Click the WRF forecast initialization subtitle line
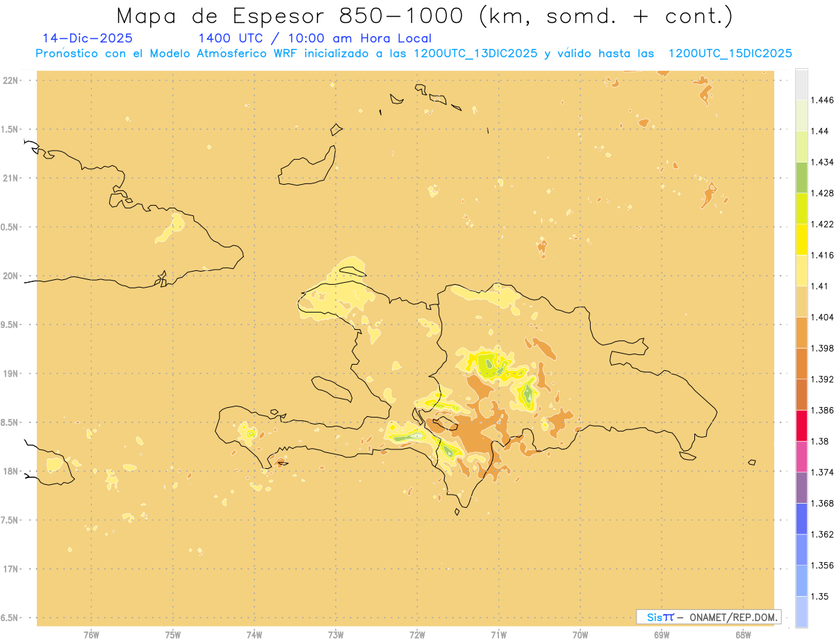 (414, 53)
